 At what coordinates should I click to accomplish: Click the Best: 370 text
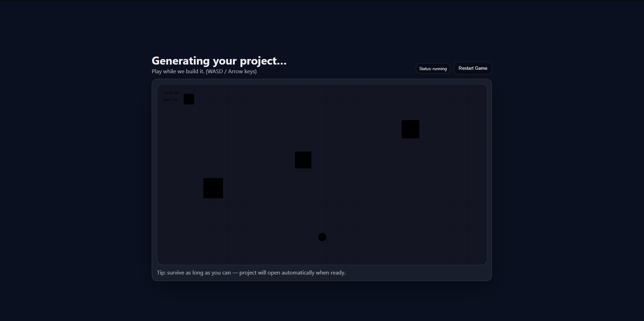[170, 100]
